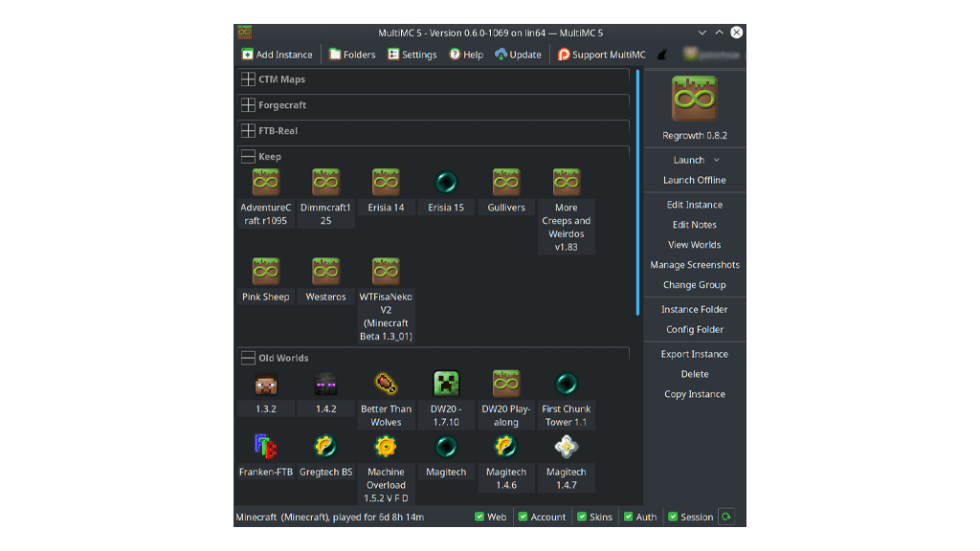Viewport: 980px width, 551px height.
Task: Select the Magitech 1.4.7 instance icon
Action: pyautogui.click(x=567, y=448)
